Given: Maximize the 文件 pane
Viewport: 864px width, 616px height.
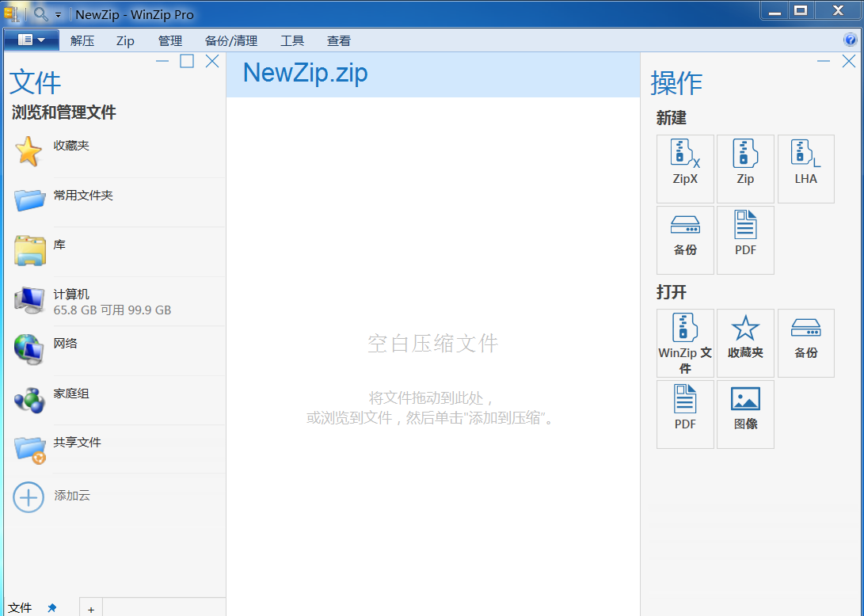Looking at the screenshot, I should click(187, 61).
